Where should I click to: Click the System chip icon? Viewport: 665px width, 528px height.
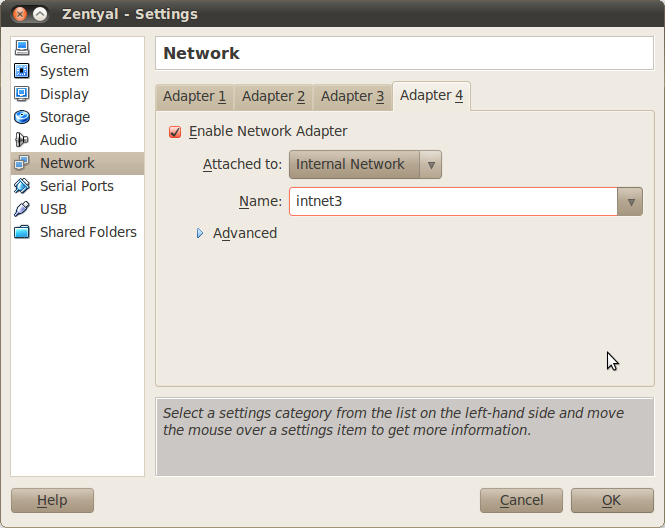pos(22,71)
